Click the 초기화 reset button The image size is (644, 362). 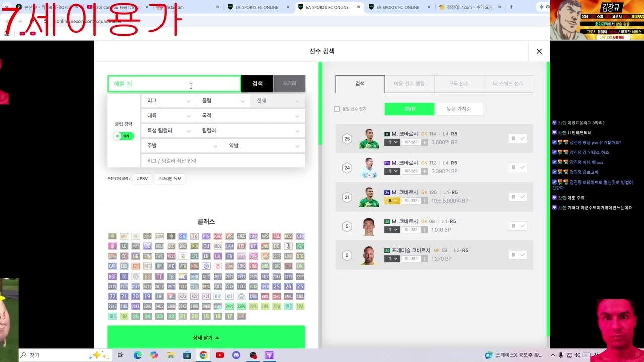[289, 84]
